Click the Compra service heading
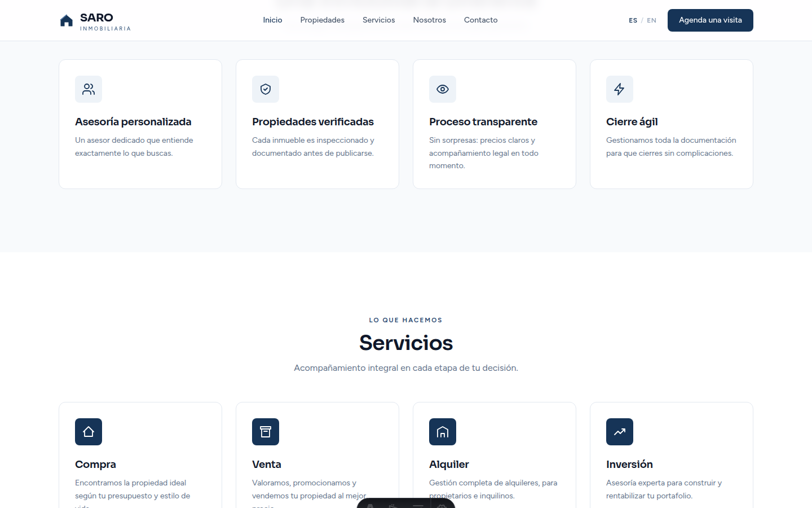 (95, 465)
